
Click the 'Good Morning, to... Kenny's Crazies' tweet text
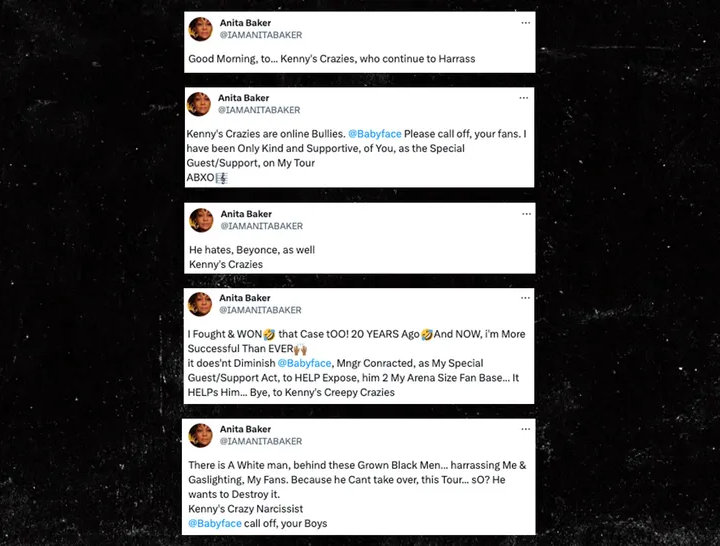click(332, 59)
